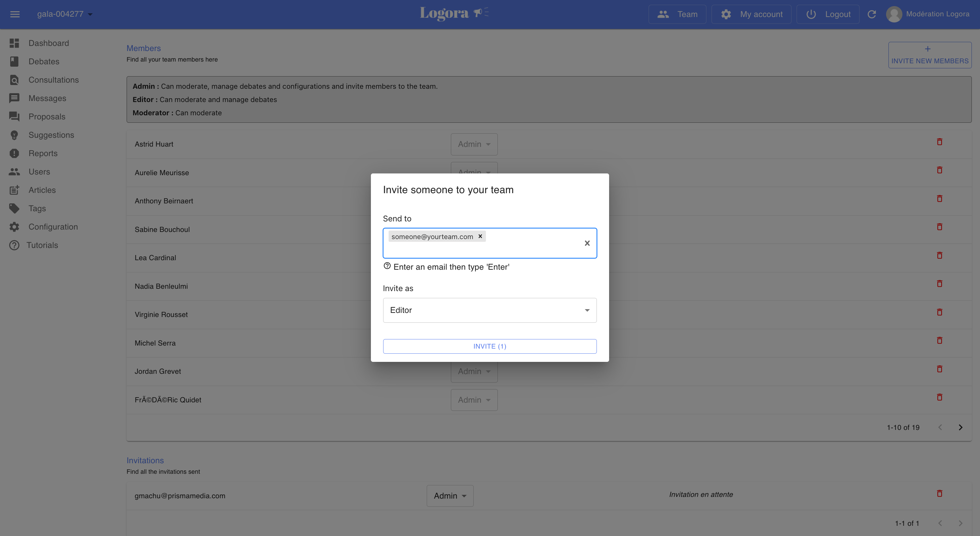
Task: Open the Invite as Editor dropdown
Action: (490, 310)
